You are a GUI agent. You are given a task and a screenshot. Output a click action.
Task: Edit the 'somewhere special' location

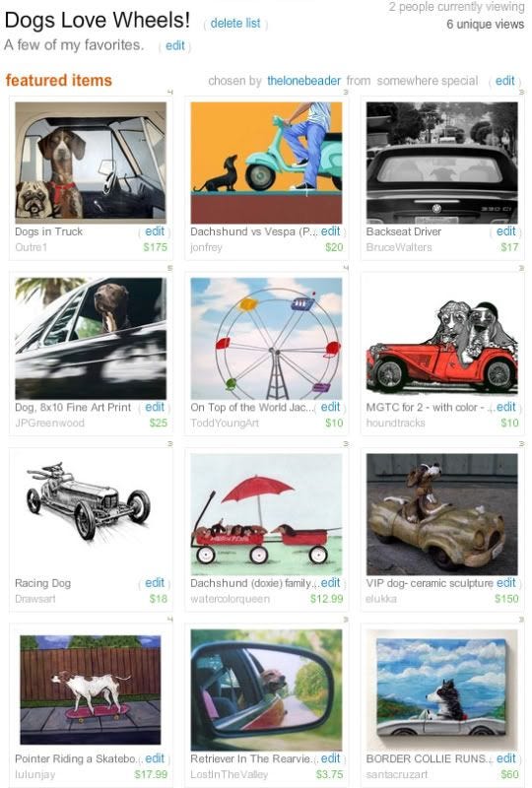504,81
